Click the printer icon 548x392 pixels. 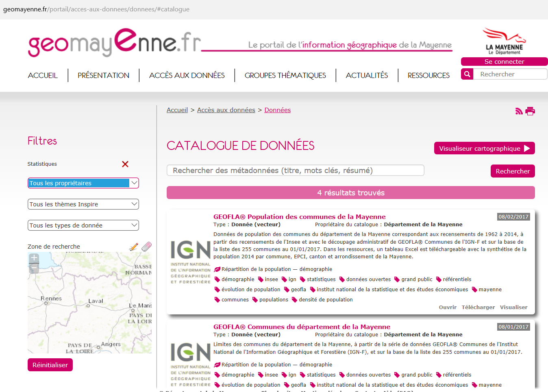coord(530,111)
